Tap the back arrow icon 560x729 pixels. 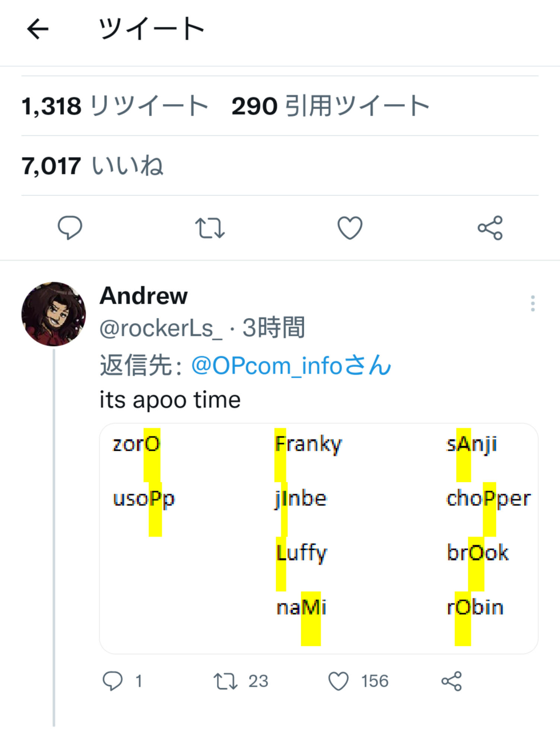(38, 29)
